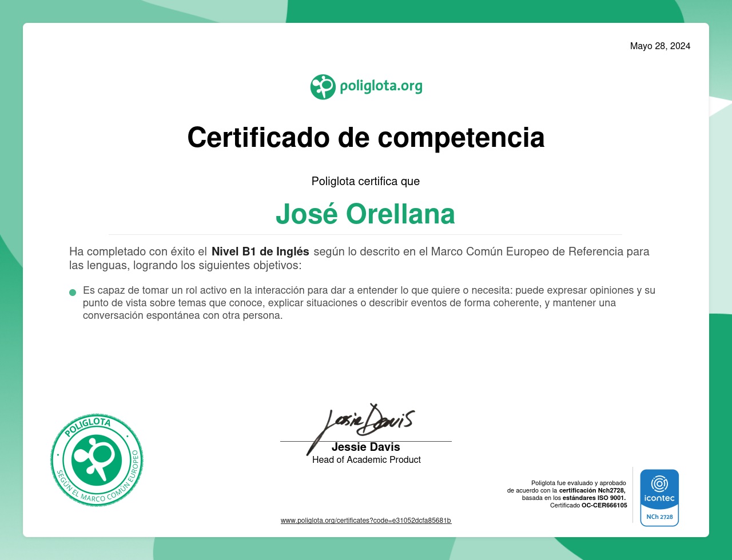The image size is (732, 560).
Task: Click the bold text Nivel B1 de Inglés
Action: (x=260, y=251)
